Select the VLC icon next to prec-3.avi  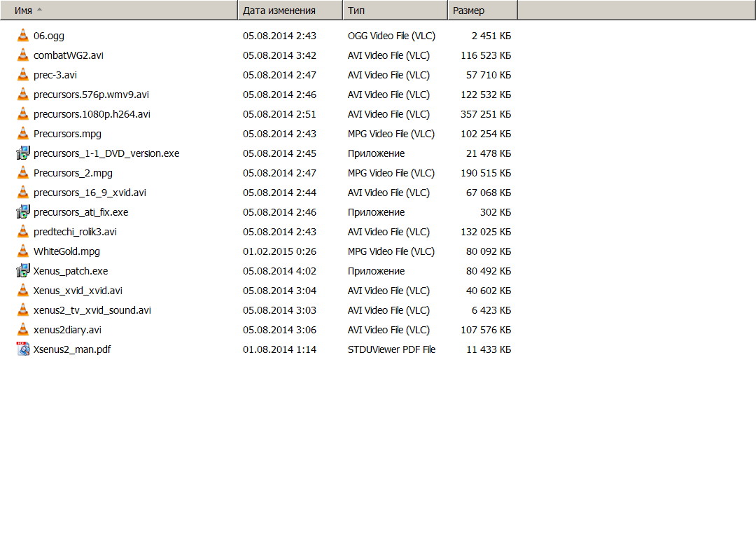point(22,75)
